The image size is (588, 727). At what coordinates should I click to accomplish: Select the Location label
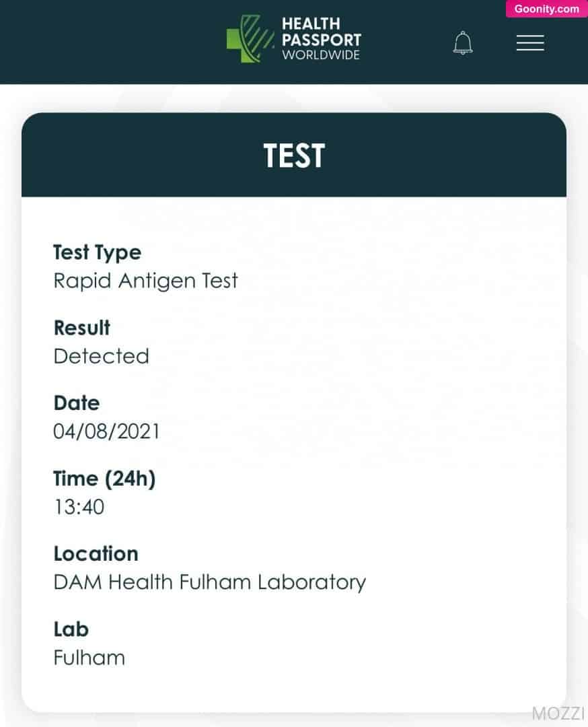click(96, 554)
